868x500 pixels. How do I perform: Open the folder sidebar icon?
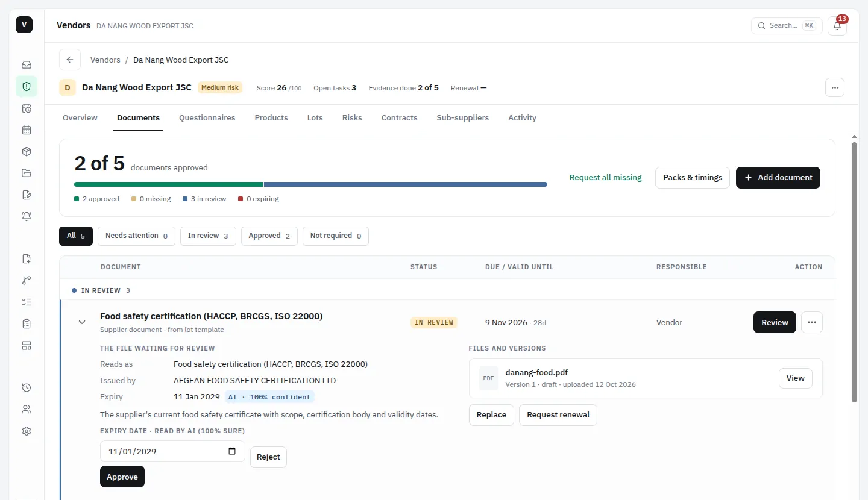pyautogui.click(x=27, y=173)
